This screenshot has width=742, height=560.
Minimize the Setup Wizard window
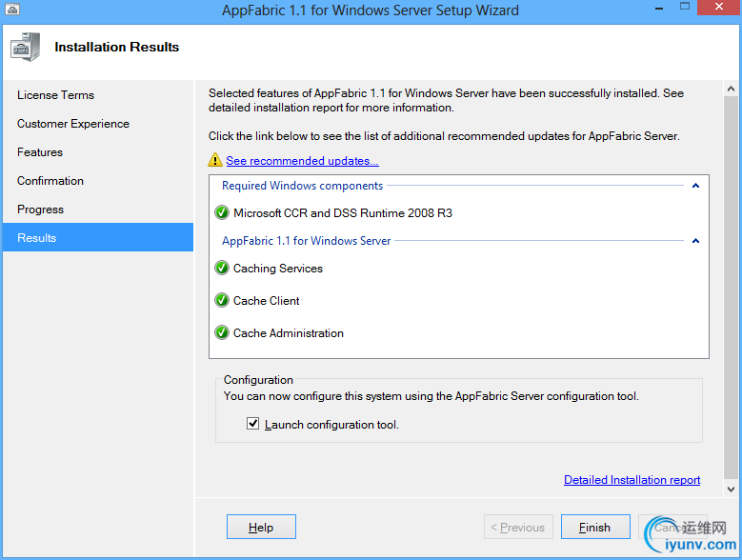pyautogui.click(x=659, y=8)
